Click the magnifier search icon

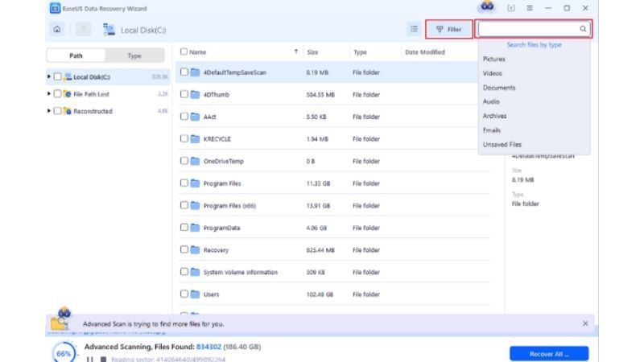coord(583,29)
